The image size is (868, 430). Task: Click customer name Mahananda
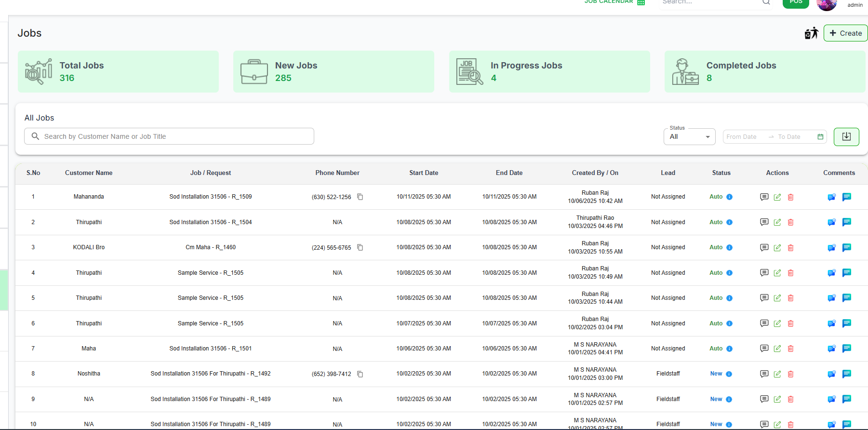pos(89,197)
